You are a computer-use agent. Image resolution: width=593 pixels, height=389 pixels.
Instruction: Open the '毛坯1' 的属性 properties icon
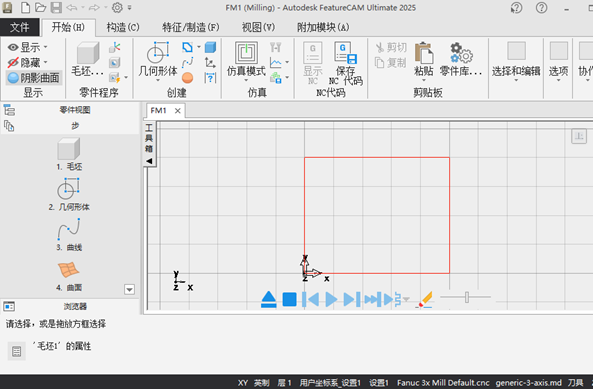pyautogui.click(x=17, y=352)
